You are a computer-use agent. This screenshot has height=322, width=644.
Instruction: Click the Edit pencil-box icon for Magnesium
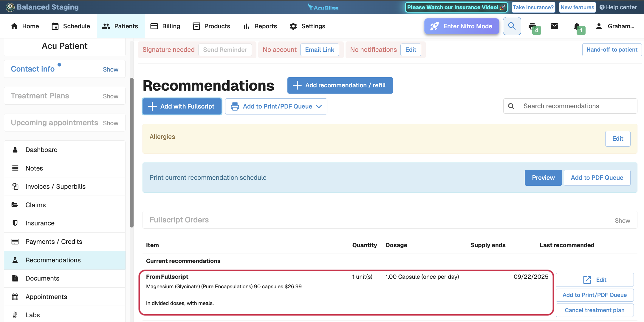point(587,280)
